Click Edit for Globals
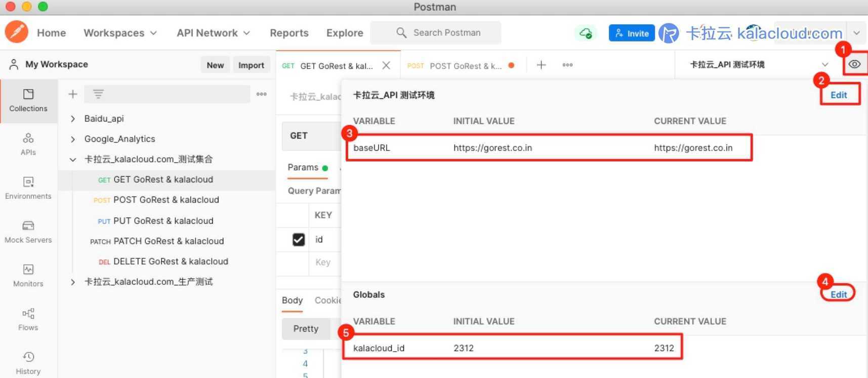The width and height of the screenshot is (868, 378). pos(839,294)
